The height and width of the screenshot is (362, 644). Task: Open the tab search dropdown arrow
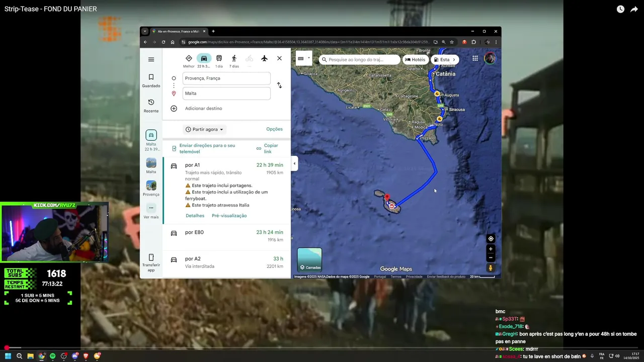(145, 31)
